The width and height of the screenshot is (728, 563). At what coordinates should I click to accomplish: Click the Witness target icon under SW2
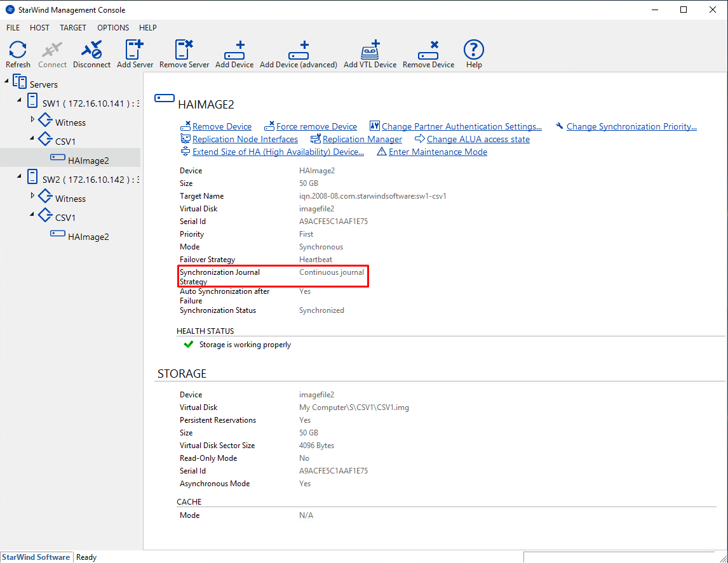46,195
